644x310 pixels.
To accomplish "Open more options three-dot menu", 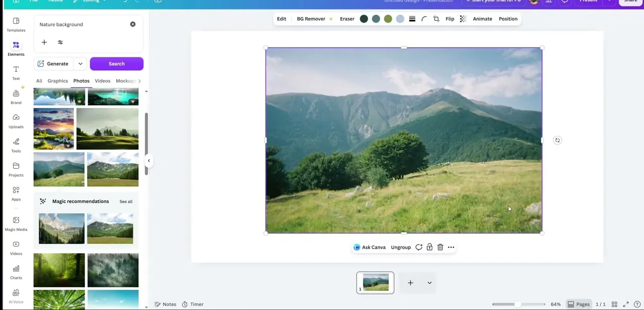I will (451, 248).
